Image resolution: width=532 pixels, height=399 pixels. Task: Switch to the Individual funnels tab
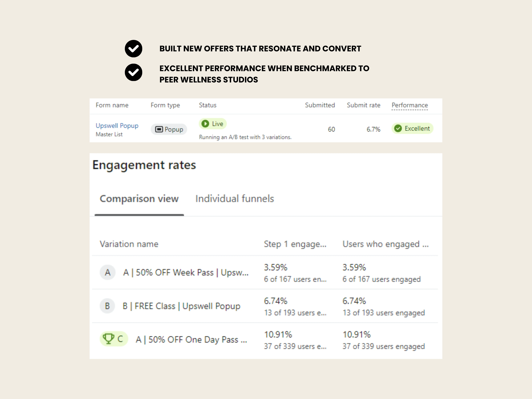pyautogui.click(x=234, y=199)
